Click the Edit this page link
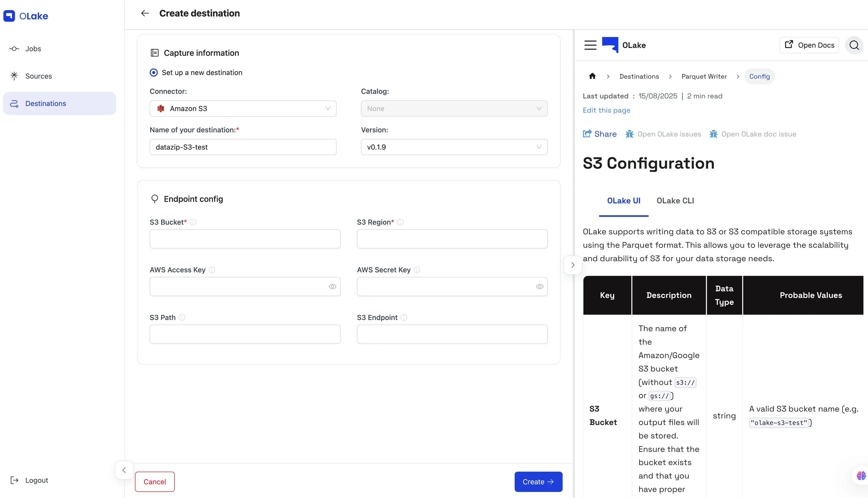This screenshot has height=498, width=868. click(x=606, y=110)
